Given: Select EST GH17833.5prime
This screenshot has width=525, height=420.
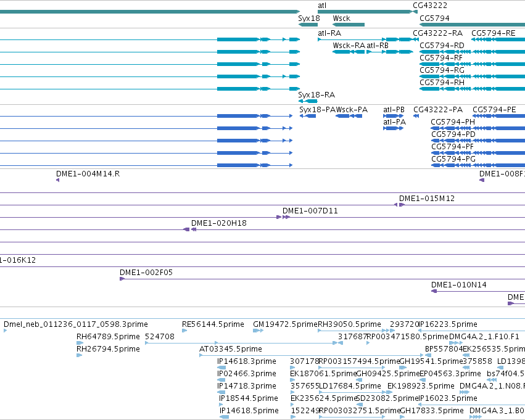Looking at the screenshot, I should click(x=432, y=411).
